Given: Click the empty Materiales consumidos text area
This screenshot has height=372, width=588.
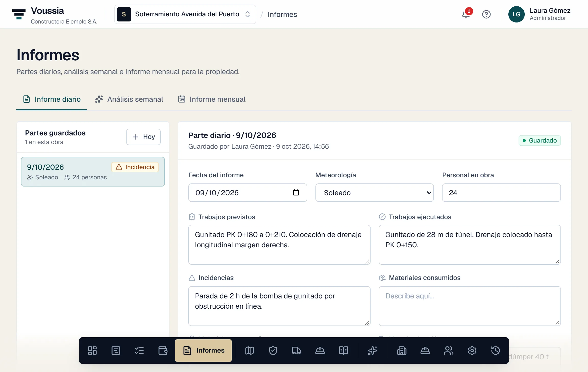Looking at the screenshot, I should pos(470,306).
